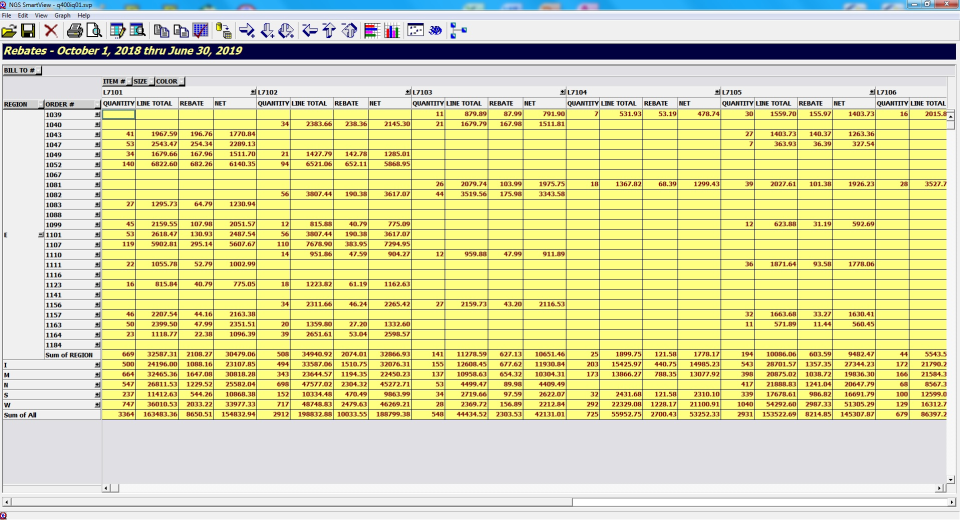Print the report using the printer icon
Image resolution: width=960 pixels, height=520 pixels.
pyautogui.click(x=75, y=31)
